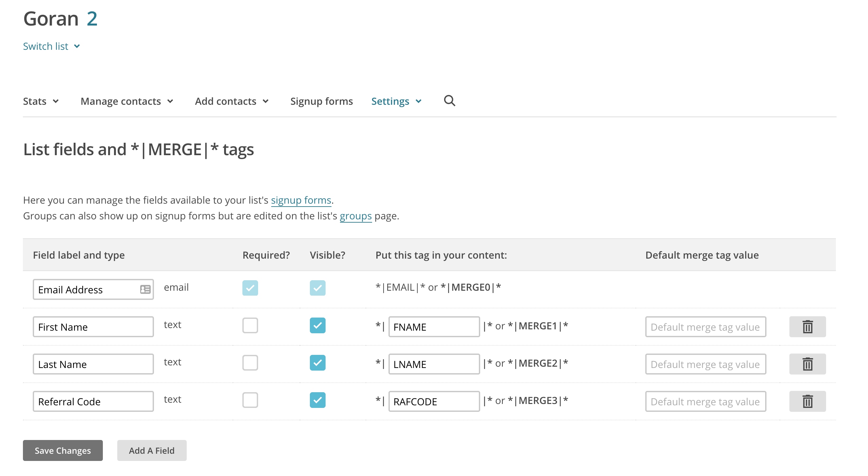868x476 pixels.
Task: Enable Required for the Last Name field
Action: (x=250, y=363)
